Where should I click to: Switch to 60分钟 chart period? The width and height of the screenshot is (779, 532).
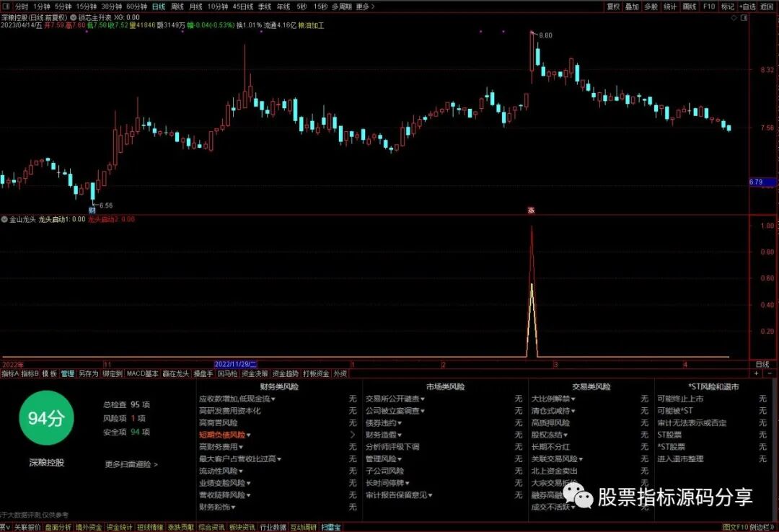[x=136, y=6]
